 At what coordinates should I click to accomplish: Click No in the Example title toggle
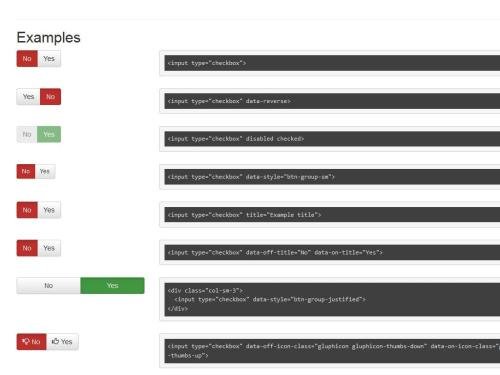point(27,210)
